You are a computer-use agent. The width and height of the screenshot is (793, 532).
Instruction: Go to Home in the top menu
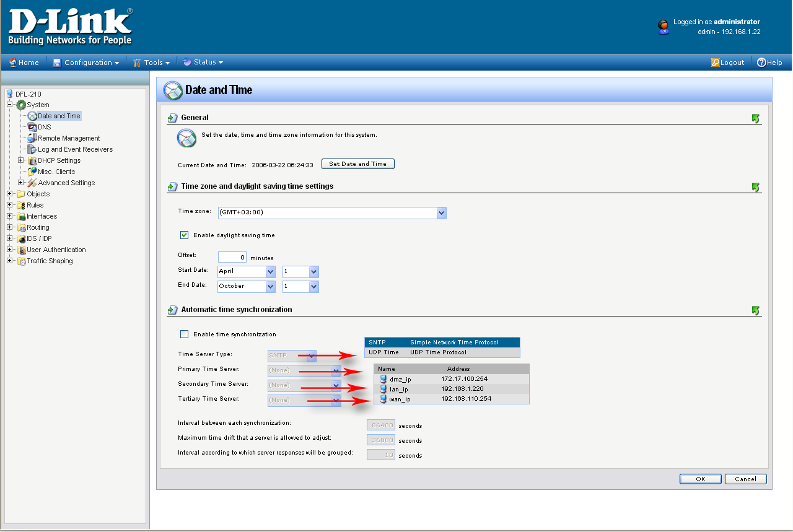[x=24, y=63]
